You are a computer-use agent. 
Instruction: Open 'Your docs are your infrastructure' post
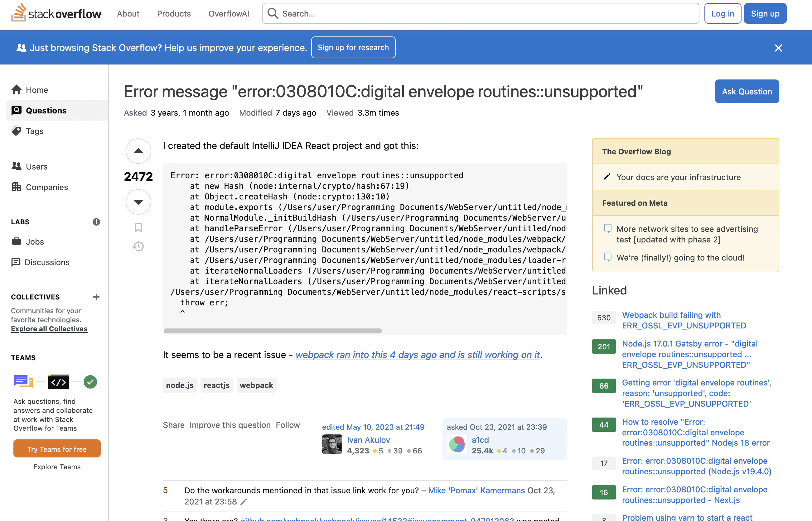pos(678,177)
